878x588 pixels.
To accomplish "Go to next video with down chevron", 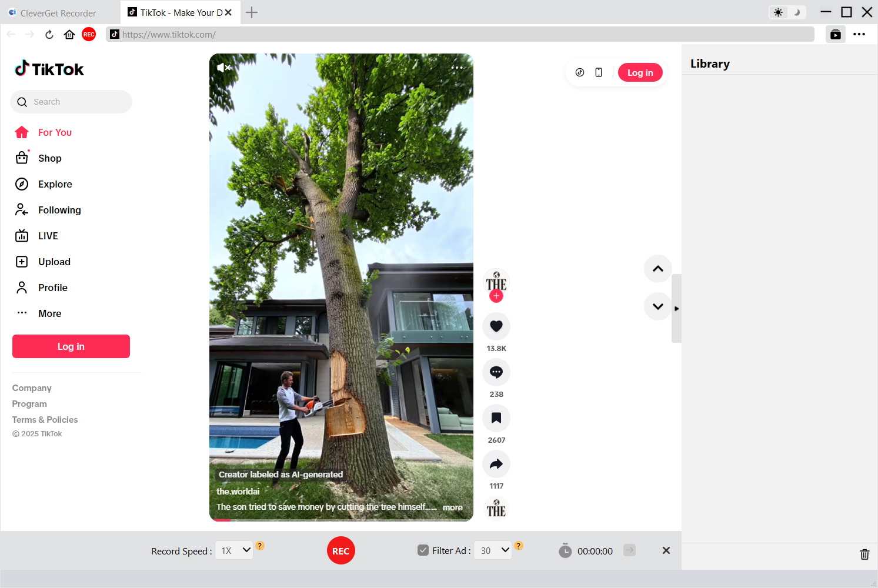I will (x=658, y=306).
